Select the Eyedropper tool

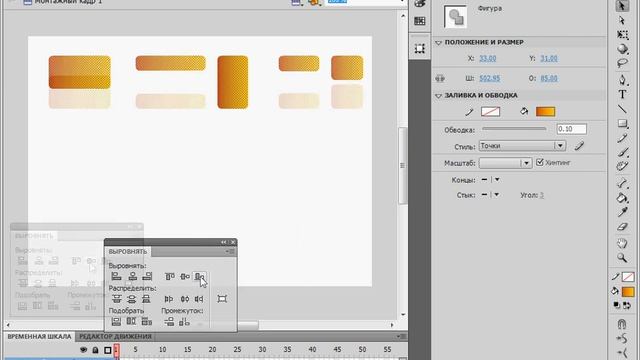(622, 212)
